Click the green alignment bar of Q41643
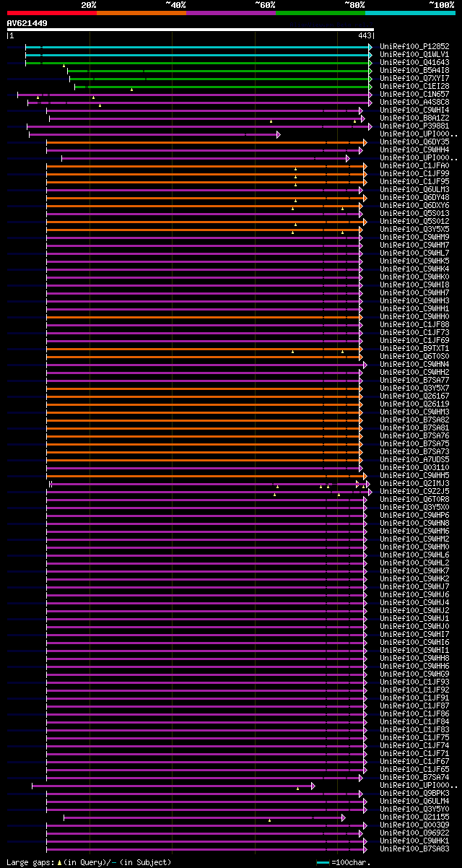Screen dimensions: 462x868 (199, 63)
